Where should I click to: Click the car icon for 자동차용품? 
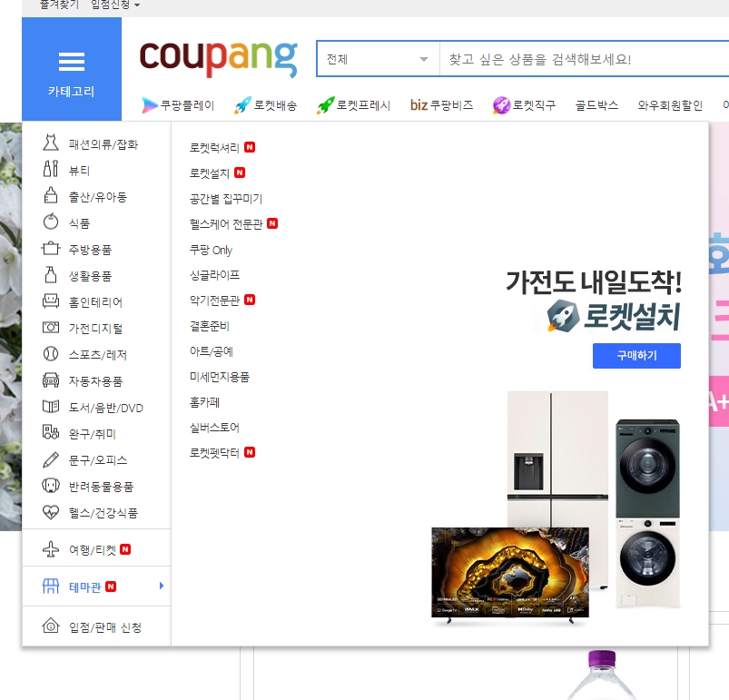[51, 380]
